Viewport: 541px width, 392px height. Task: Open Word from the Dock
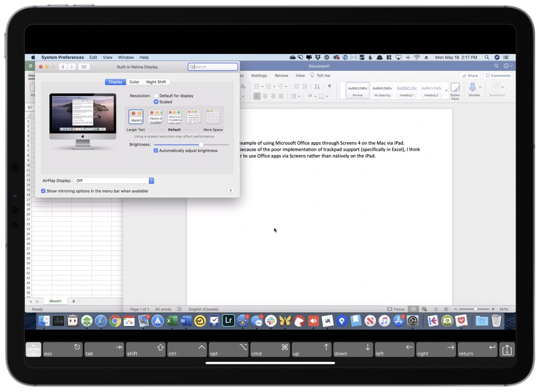point(186,321)
